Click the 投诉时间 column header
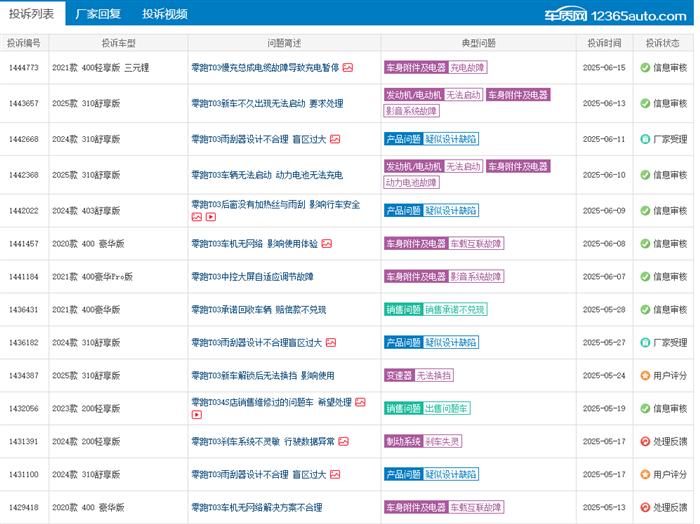The image size is (700, 524). click(x=604, y=43)
